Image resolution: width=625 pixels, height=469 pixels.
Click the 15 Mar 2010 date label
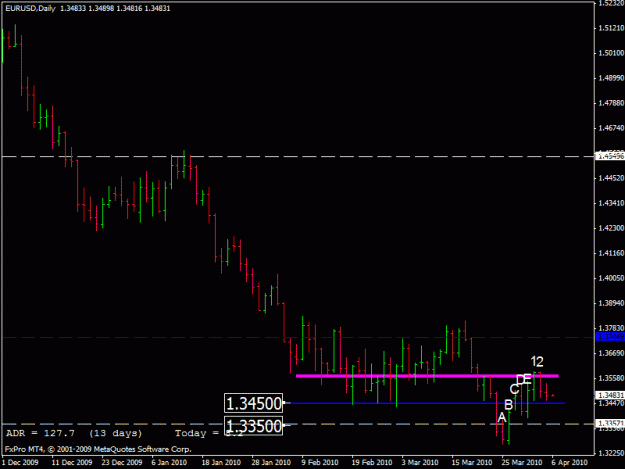click(472, 462)
